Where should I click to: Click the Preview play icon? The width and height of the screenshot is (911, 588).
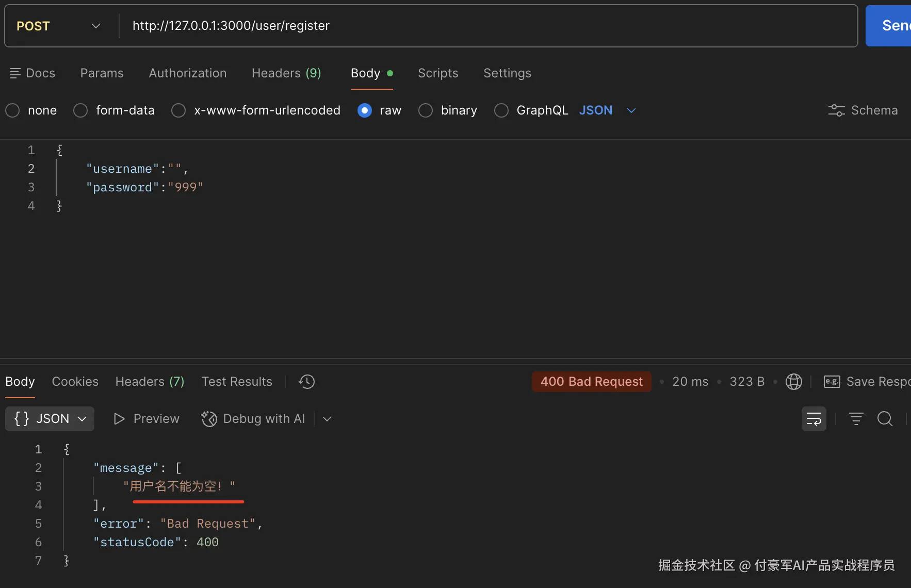tap(119, 419)
